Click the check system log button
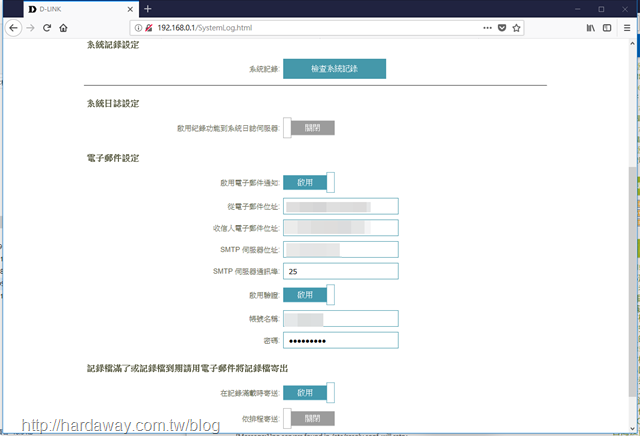The image size is (640, 436). click(334, 69)
